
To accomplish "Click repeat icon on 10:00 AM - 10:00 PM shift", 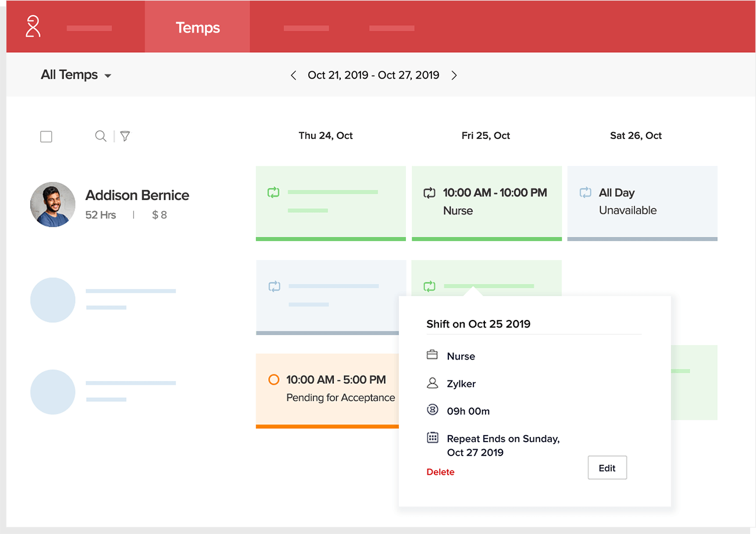I will tap(429, 193).
